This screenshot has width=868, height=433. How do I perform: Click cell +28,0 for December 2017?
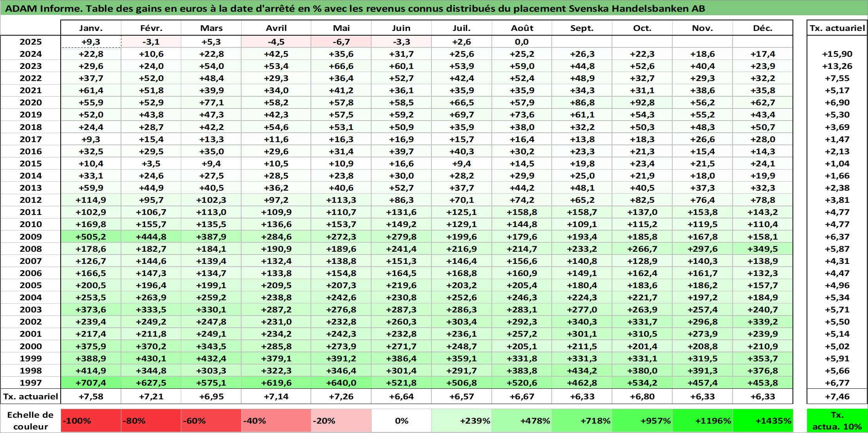coord(763,139)
